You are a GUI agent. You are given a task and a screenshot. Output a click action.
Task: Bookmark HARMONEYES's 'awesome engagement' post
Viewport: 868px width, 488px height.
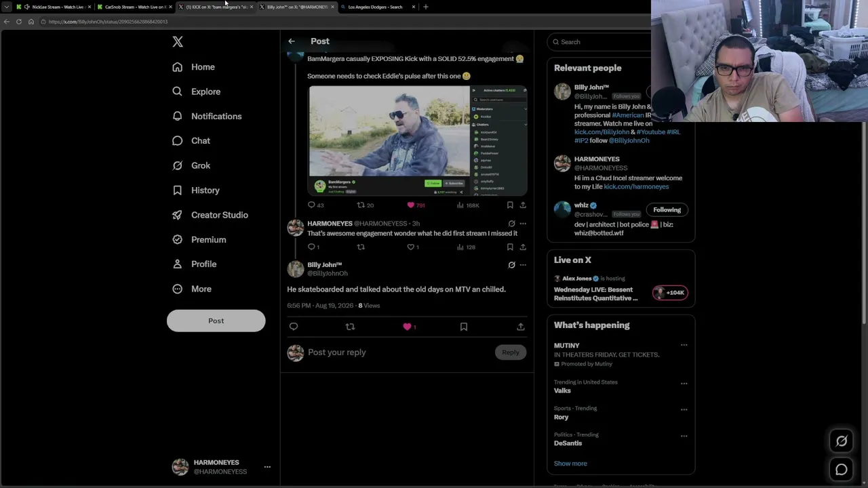pyautogui.click(x=510, y=247)
